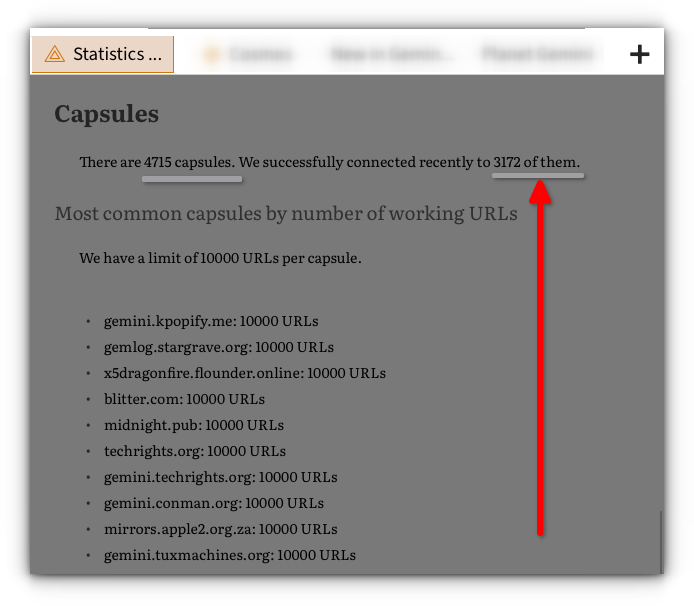Viewport: 694px width, 606px height.
Task: Click the midnight.pub list entry
Action: click(x=194, y=425)
